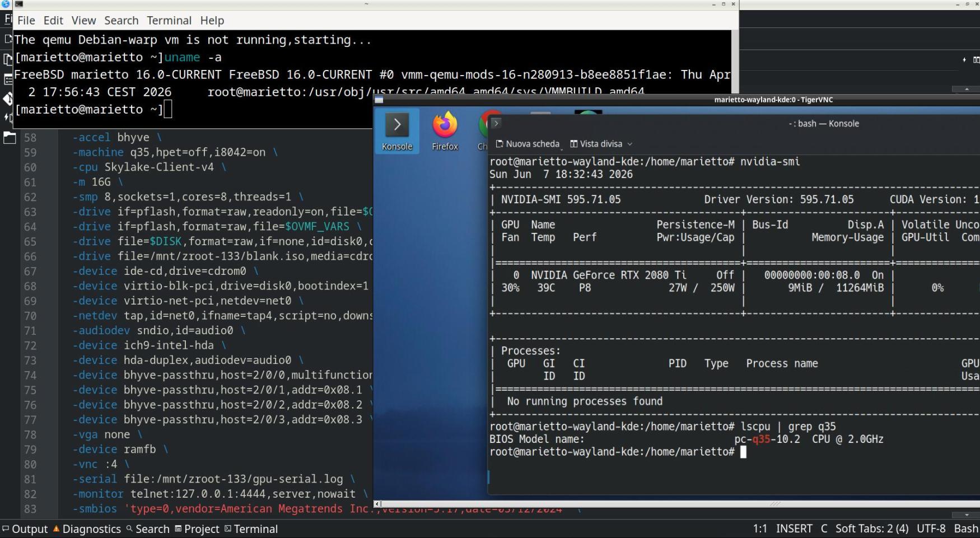
Task: Open the Output panel in editor bottom bar
Action: coord(25,529)
